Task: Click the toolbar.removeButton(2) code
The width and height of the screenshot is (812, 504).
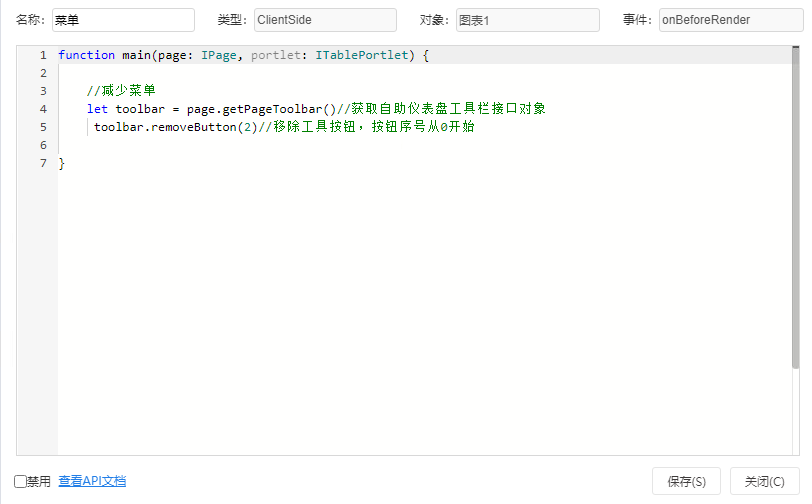Action: coord(176,127)
